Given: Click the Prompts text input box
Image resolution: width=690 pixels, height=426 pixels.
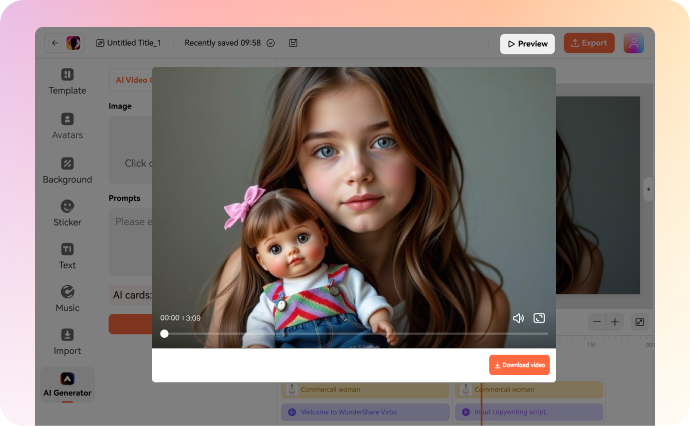Looking at the screenshot, I should [x=130, y=242].
